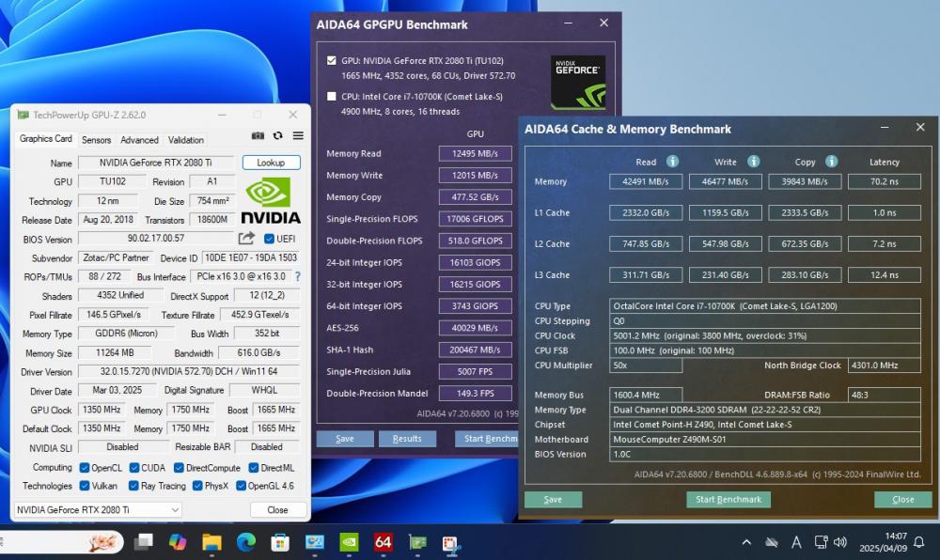
Task: Click the SHA-1 Hash 200467 MB/s value
Action: (475, 350)
